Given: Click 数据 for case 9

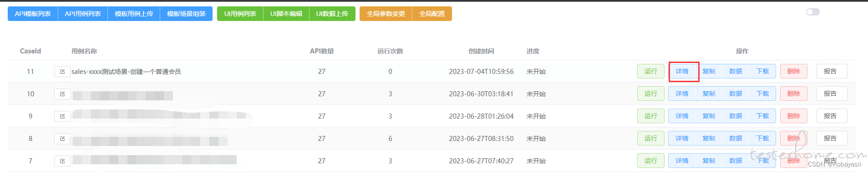Looking at the screenshot, I should pos(736,116).
